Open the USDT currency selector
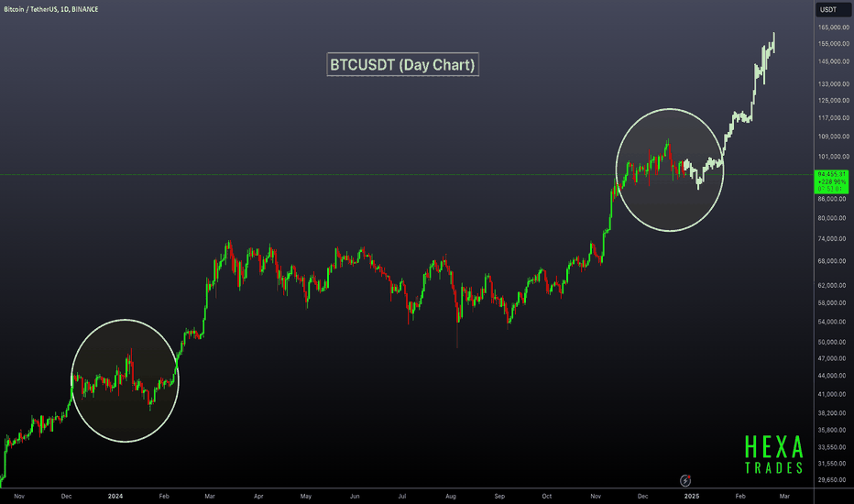The height and width of the screenshot is (504, 854). [x=831, y=9]
